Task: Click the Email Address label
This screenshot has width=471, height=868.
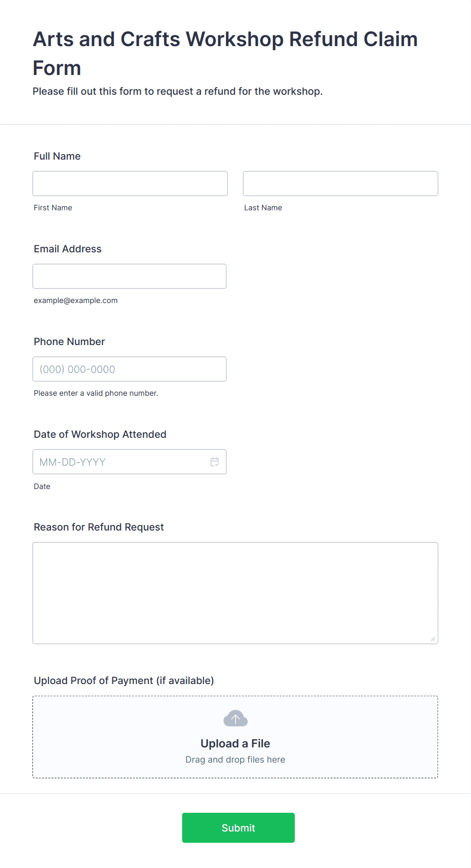Action: (x=68, y=249)
